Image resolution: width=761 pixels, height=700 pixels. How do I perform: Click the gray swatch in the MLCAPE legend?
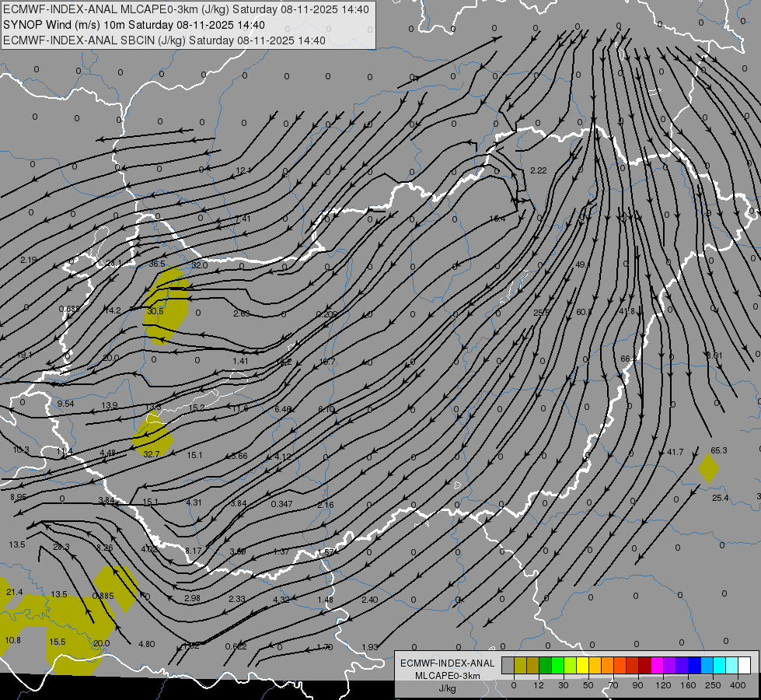click(508, 665)
